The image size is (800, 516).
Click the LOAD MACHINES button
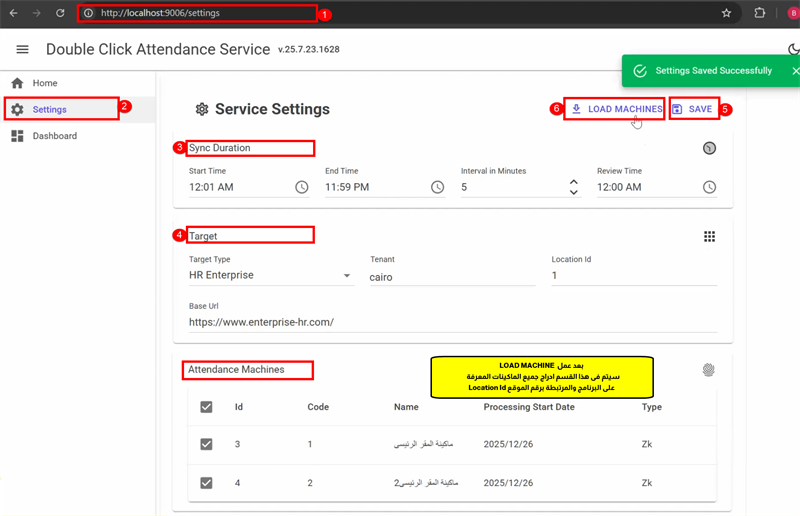614,109
